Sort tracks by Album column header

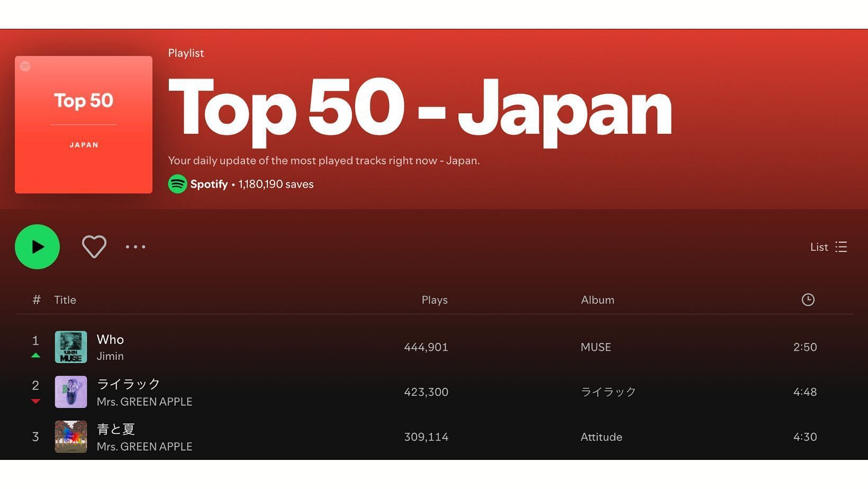pos(598,300)
